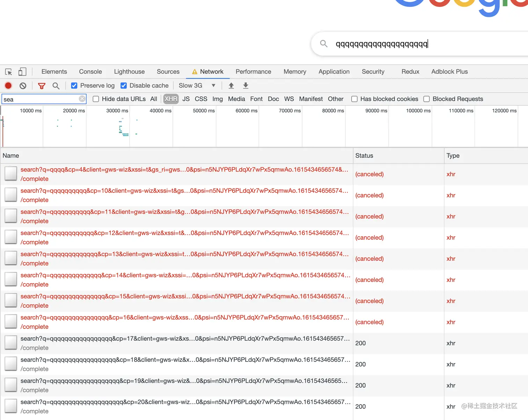Open the Lighthouse tab
The height and width of the screenshot is (420, 528).
[129, 72]
